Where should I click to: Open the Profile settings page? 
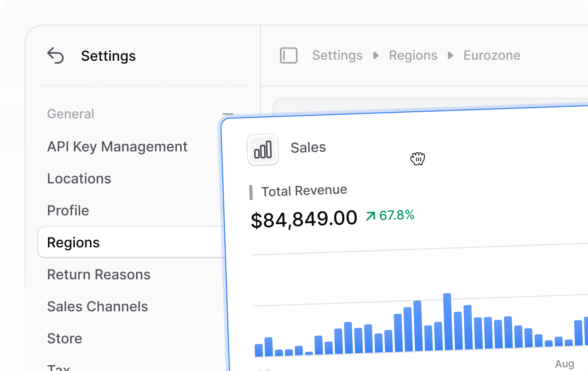(68, 211)
